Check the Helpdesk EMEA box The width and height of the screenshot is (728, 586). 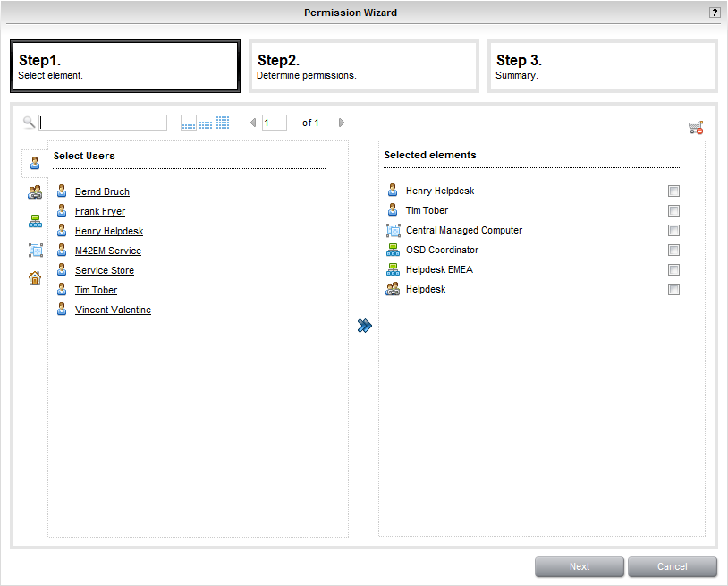pos(673,269)
